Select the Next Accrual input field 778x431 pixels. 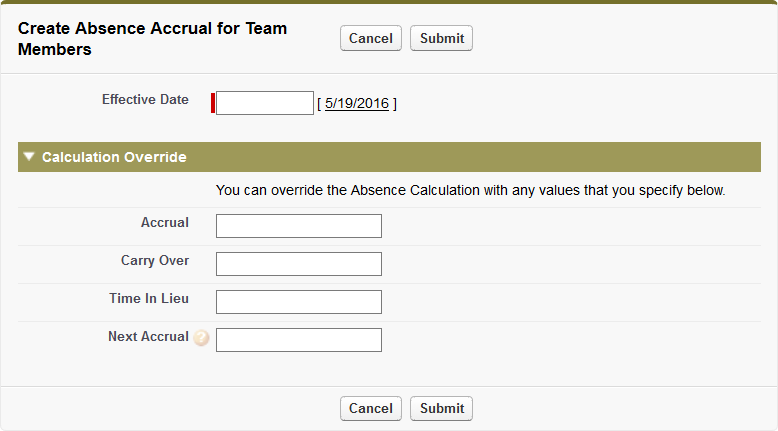pos(299,340)
